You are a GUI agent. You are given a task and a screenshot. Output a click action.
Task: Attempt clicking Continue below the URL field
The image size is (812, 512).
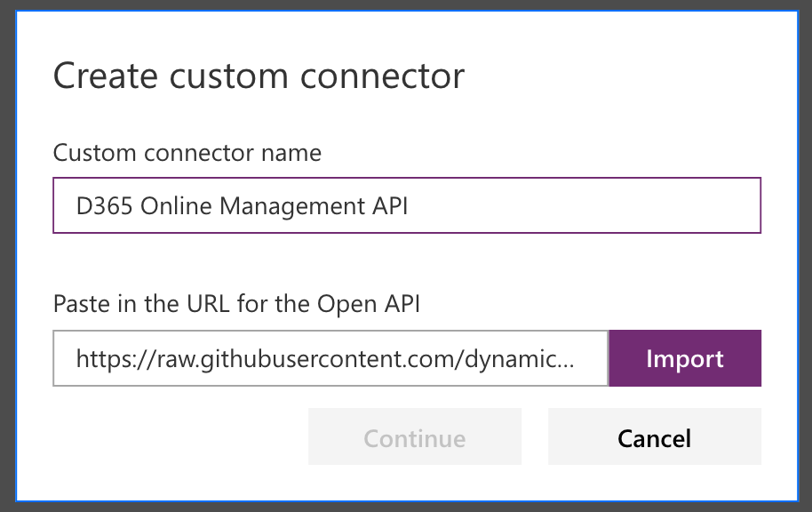(414, 436)
